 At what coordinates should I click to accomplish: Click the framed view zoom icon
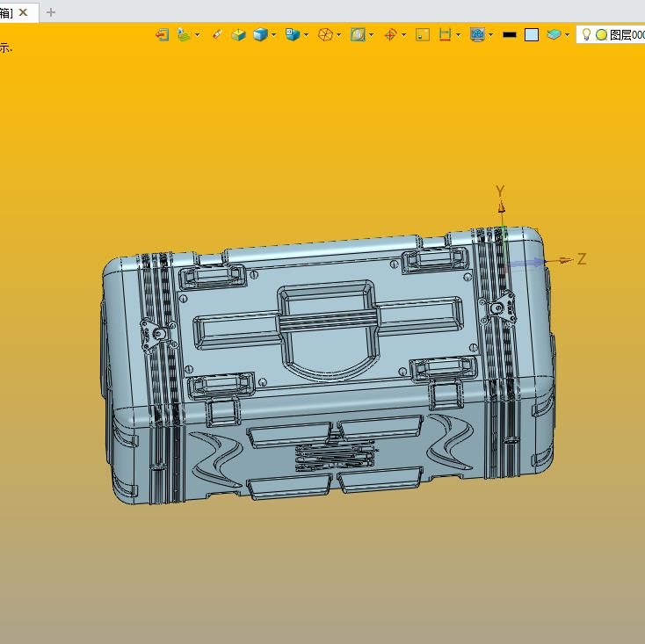[358, 34]
